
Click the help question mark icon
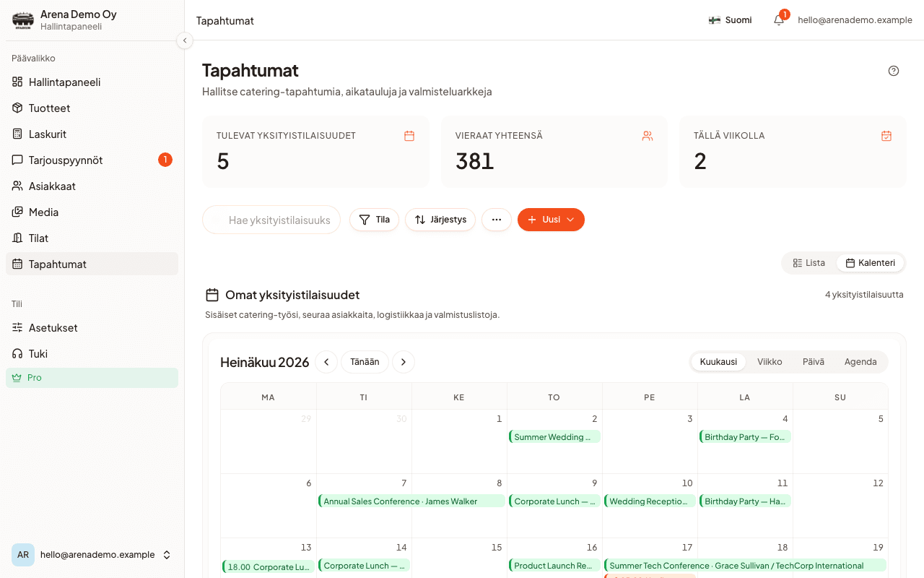(894, 71)
